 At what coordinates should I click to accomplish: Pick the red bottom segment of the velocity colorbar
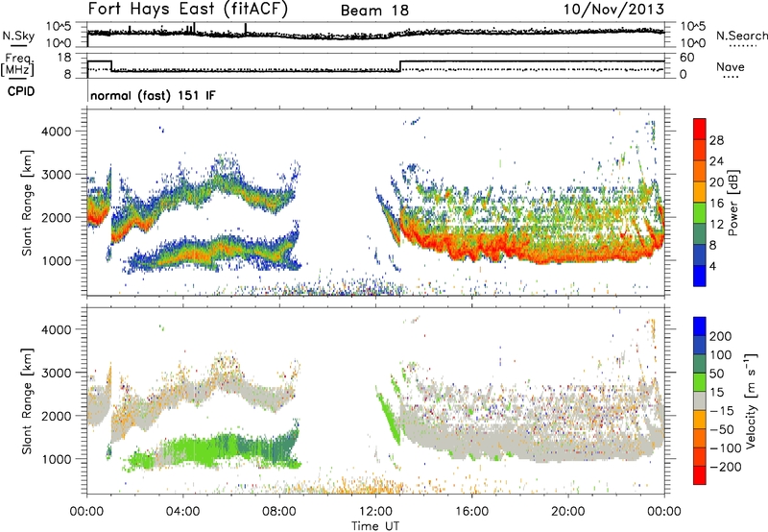700,475
